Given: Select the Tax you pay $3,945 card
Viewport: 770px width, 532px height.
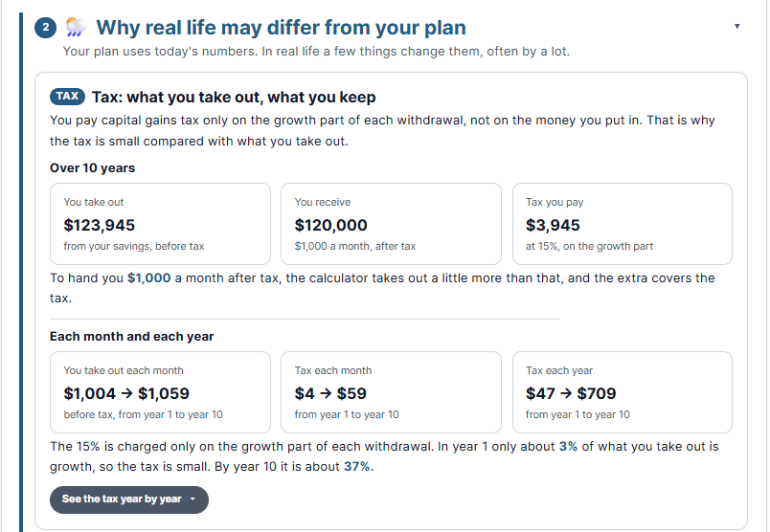Looking at the screenshot, I should coord(623,224).
